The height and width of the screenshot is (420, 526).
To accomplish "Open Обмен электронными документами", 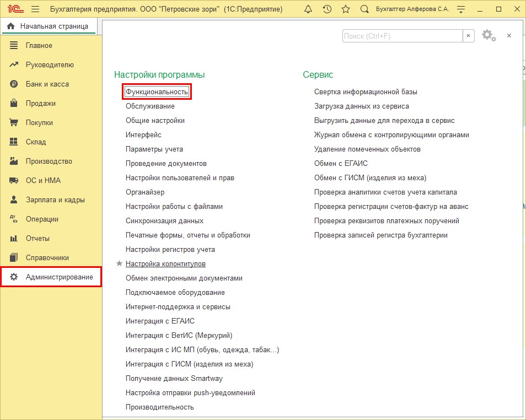I will click(x=184, y=278).
